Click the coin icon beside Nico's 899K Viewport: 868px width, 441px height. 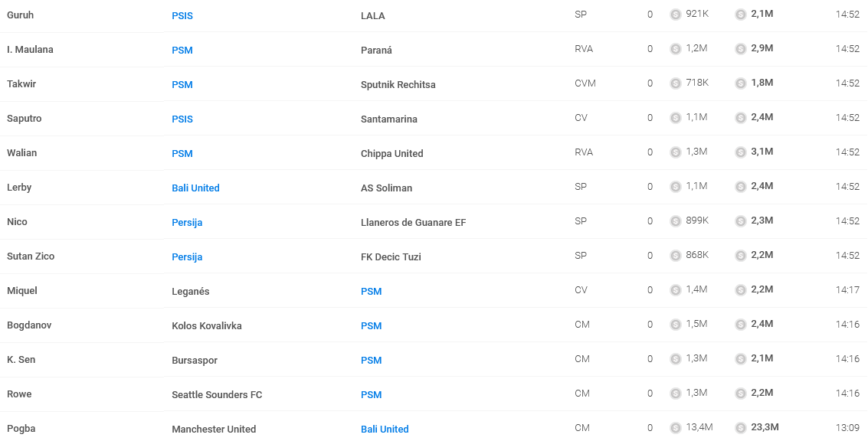[x=676, y=221]
